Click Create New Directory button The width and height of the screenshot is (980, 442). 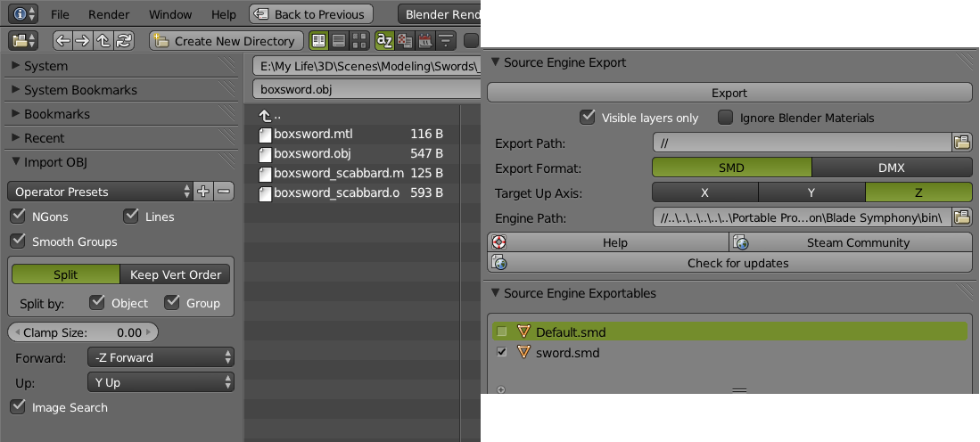tap(226, 41)
